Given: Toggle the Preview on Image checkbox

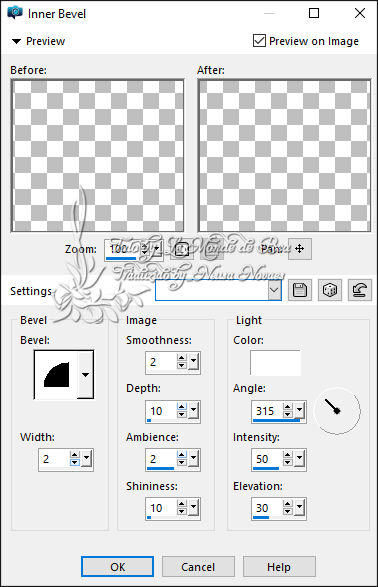Looking at the screenshot, I should point(259,41).
